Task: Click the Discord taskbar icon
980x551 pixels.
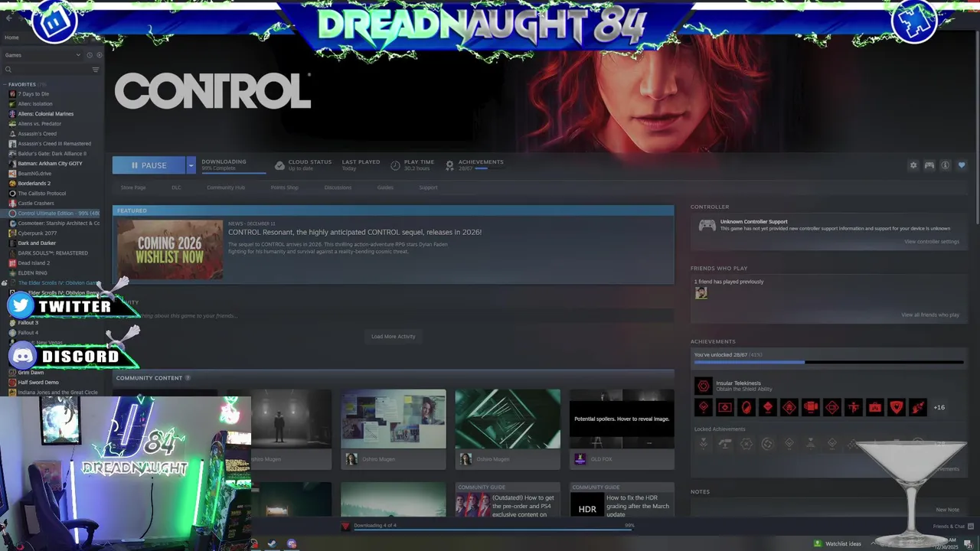Action: coord(292,544)
